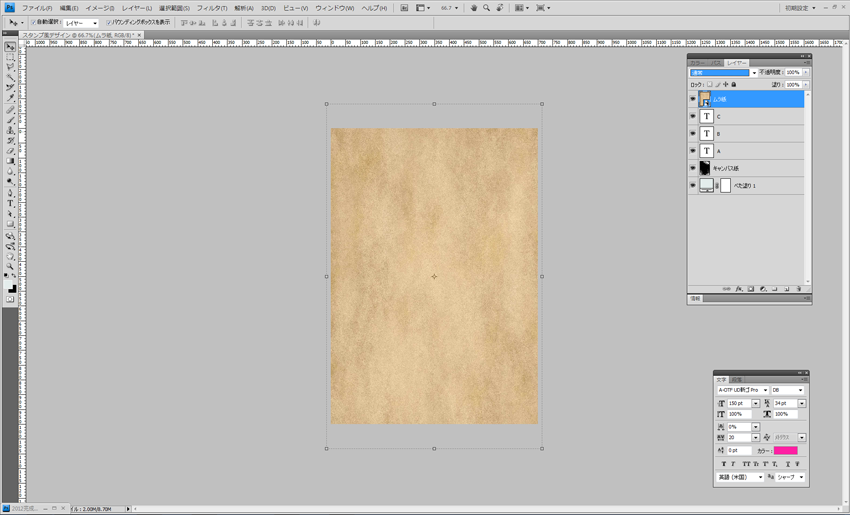
Task: Open the font size 150 pt dropdown
Action: click(755, 403)
